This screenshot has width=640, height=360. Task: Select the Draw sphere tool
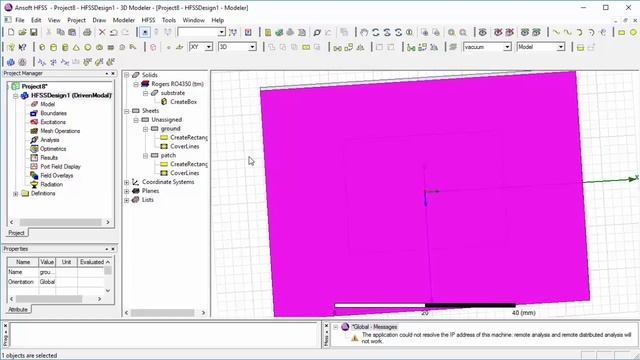pos(88,47)
